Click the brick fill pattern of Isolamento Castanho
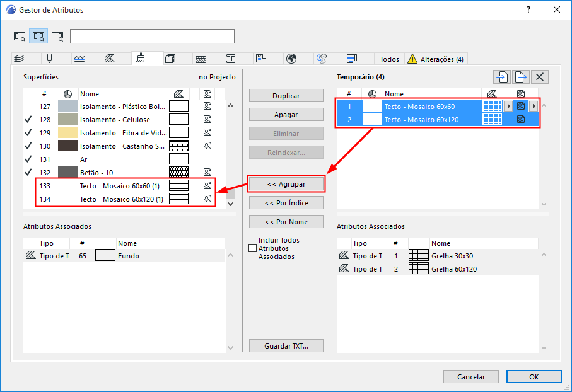The height and width of the screenshot is (392, 572). (x=178, y=146)
